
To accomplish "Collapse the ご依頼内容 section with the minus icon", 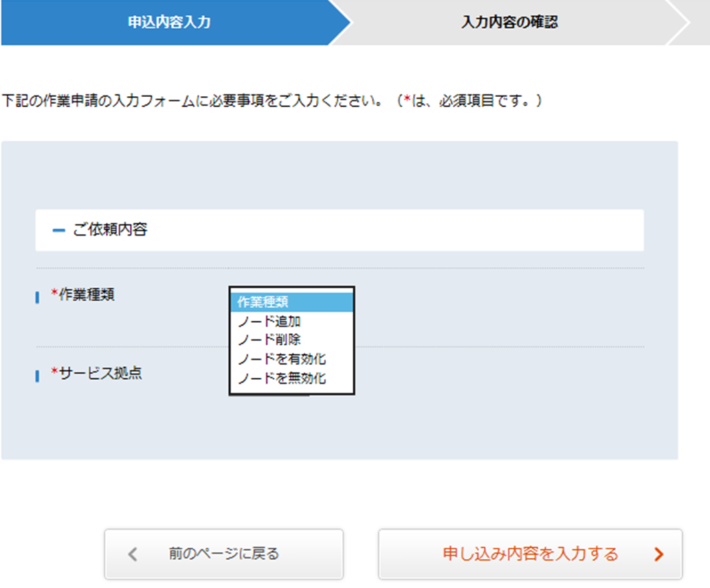I will [x=58, y=230].
